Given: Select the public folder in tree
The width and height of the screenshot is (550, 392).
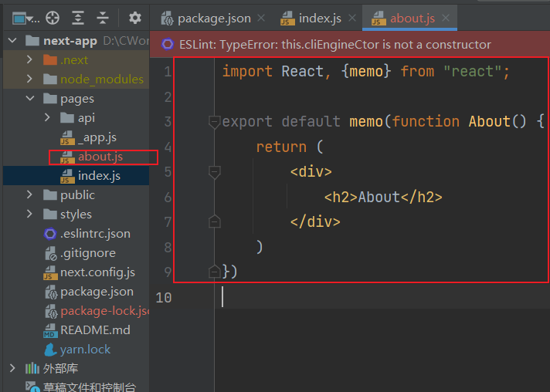Looking at the screenshot, I should 77,195.
